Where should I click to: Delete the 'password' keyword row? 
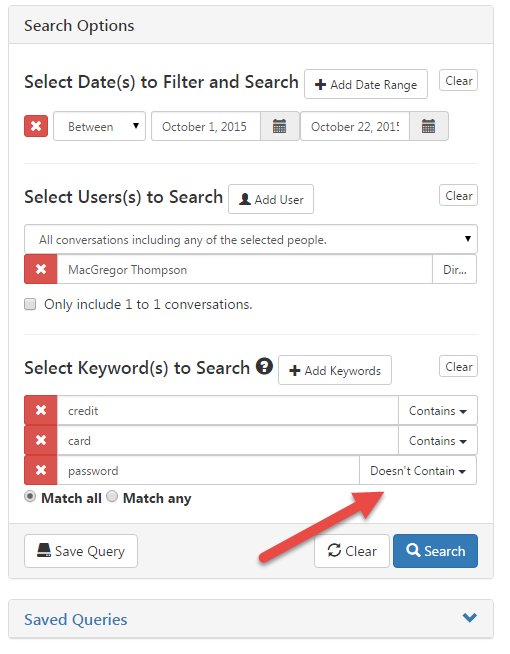(41, 470)
